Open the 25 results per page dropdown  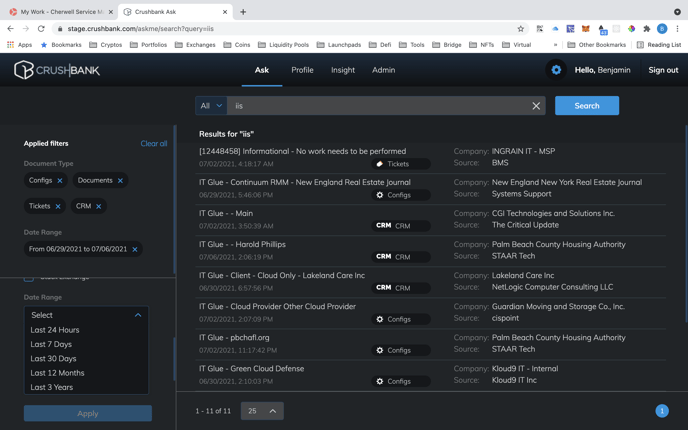pos(262,411)
